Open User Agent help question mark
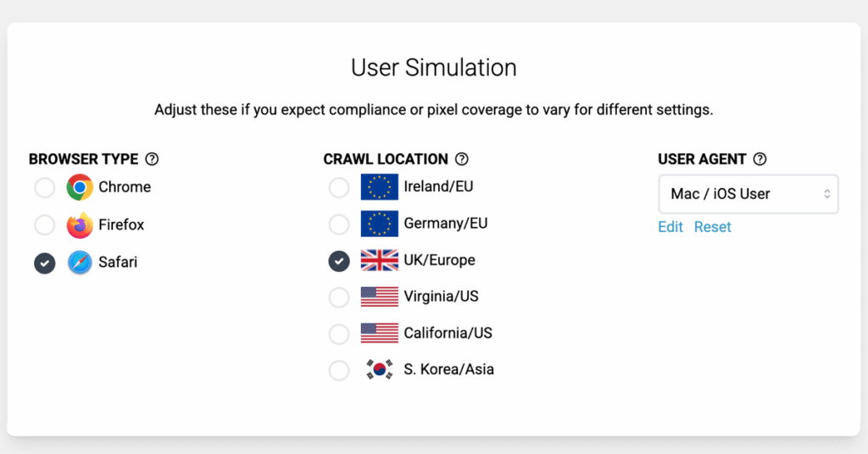Viewport: 868px width, 454px height. [x=760, y=159]
